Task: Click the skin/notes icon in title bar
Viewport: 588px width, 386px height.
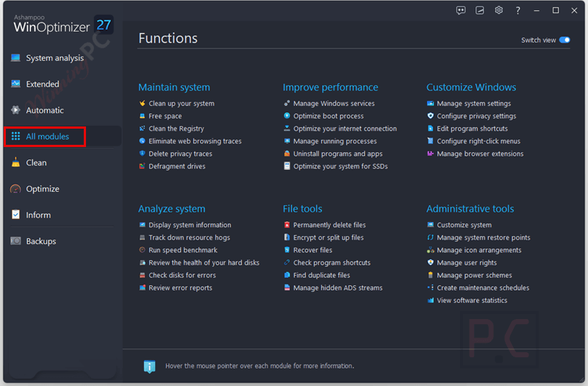Action: pyautogui.click(x=480, y=10)
